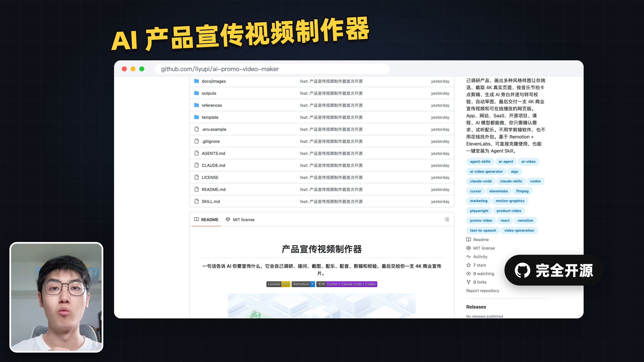Click file icon next to README.md
The image size is (644, 362).
tap(196, 189)
